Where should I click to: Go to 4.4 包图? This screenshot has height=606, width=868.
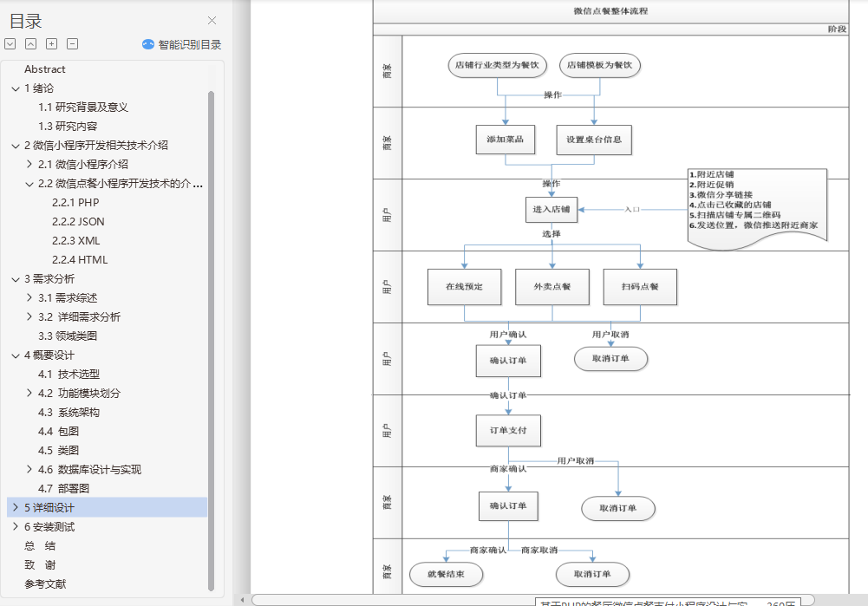pos(58,432)
